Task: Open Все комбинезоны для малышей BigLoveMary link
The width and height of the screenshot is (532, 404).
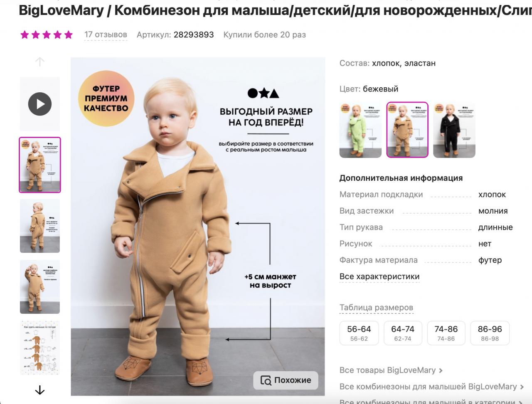Action: tap(428, 387)
